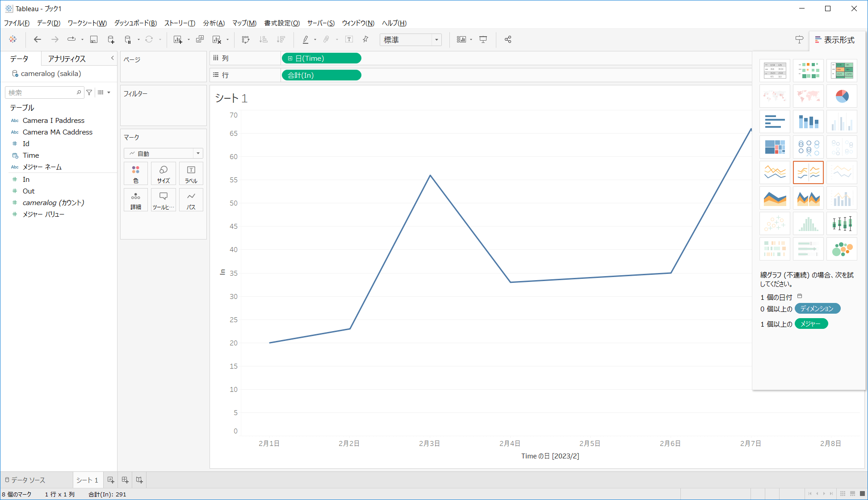Click the Label mark card
The image size is (868, 500).
(x=191, y=174)
